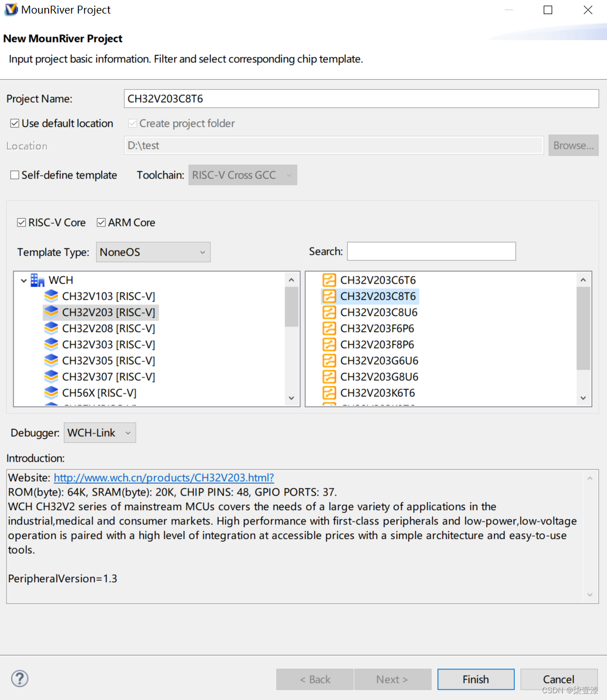Open the Debugger WCH-Link dropdown
The width and height of the screenshot is (607, 700).
pos(100,433)
